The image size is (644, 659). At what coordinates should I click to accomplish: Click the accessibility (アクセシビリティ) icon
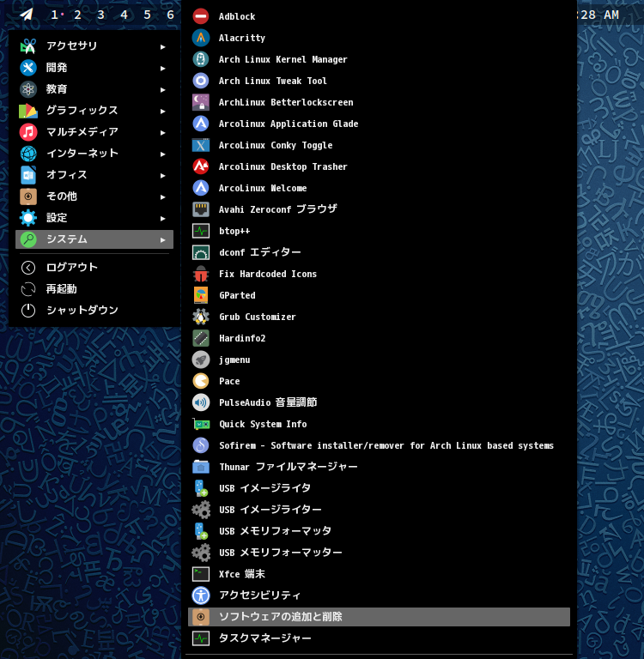coord(201,596)
